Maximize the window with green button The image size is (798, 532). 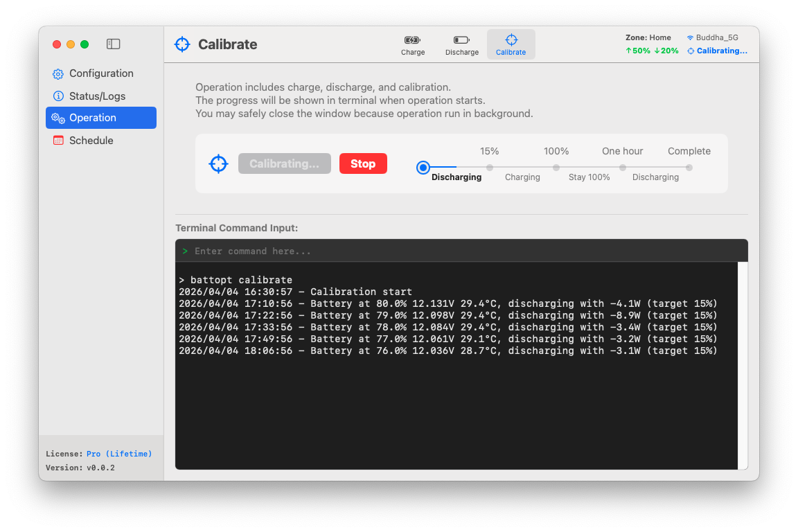(85, 44)
